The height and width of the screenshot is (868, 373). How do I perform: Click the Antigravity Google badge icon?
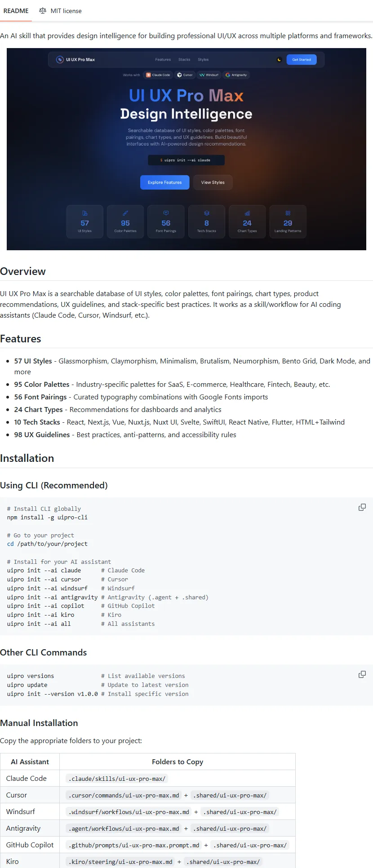point(228,75)
